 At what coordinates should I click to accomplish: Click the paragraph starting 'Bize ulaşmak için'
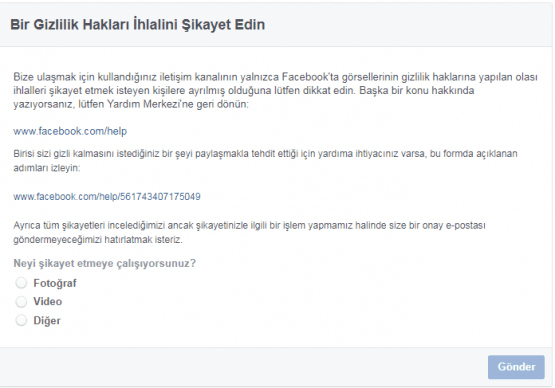point(275,91)
